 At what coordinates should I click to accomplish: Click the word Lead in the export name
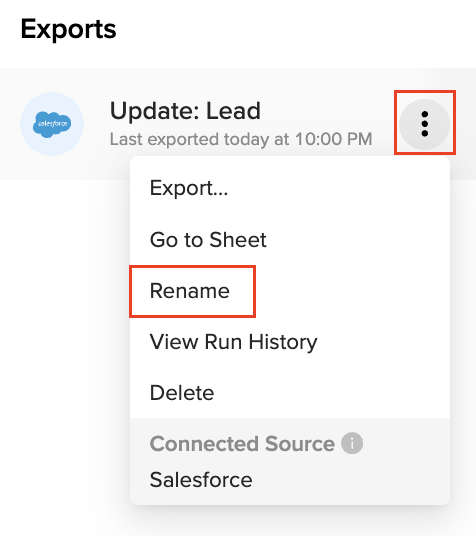(x=233, y=111)
